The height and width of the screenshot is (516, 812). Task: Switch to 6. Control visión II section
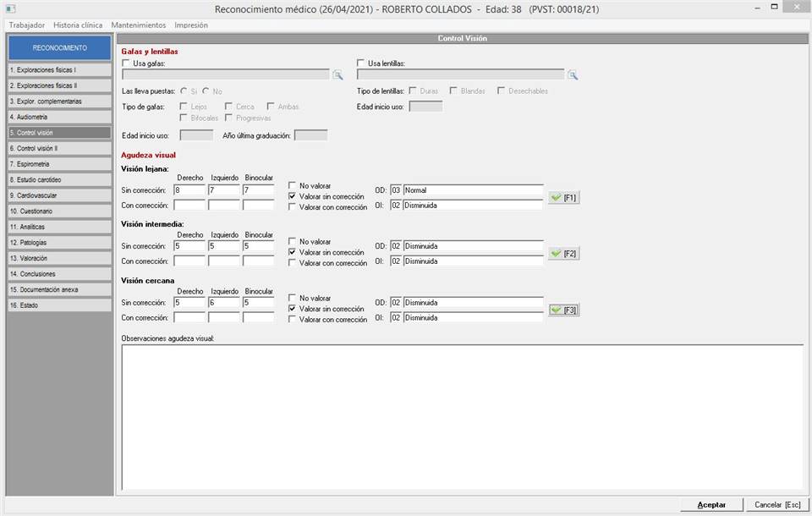(59, 148)
